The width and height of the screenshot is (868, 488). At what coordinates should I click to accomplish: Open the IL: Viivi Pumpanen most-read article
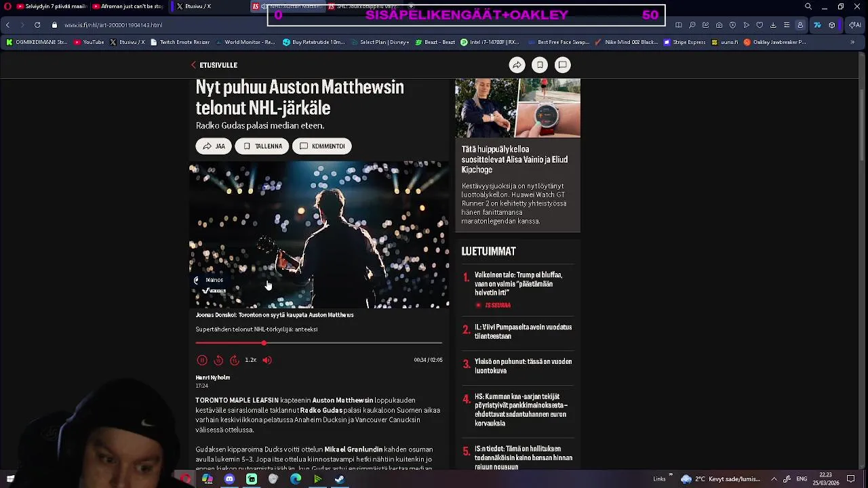(x=523, y=331)
